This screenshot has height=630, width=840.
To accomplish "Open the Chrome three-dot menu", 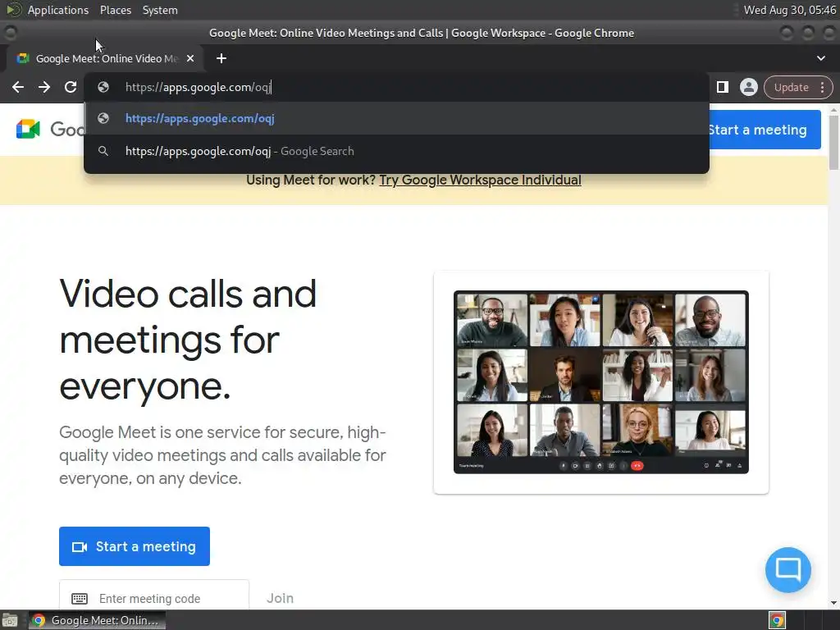I will tap(822, 87).
